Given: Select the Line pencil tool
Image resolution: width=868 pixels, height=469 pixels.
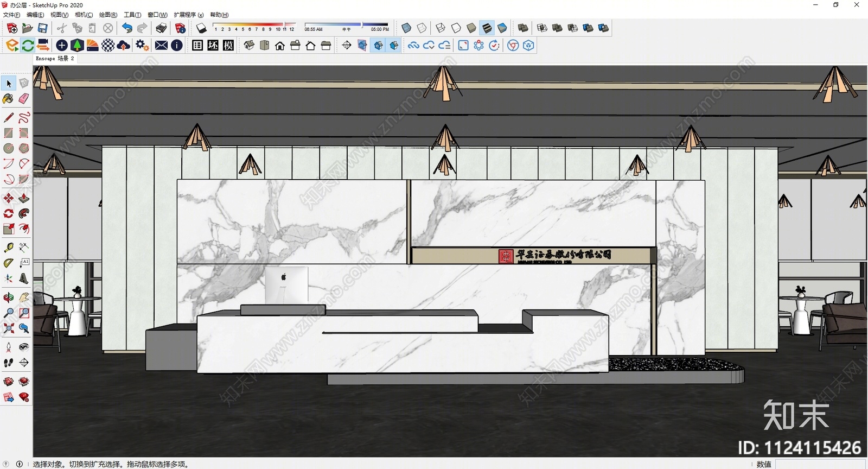Looking at the screenshot, I should click(9, 117).
